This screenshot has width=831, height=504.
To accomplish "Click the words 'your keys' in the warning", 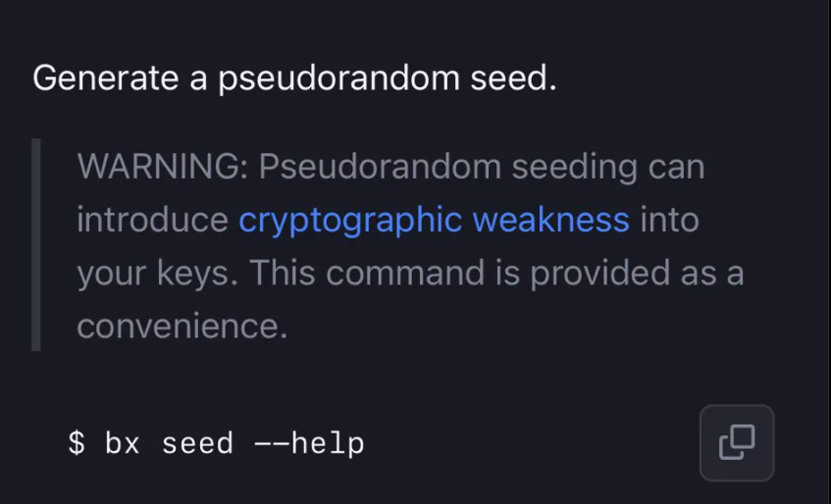I will tap(151, 274).
